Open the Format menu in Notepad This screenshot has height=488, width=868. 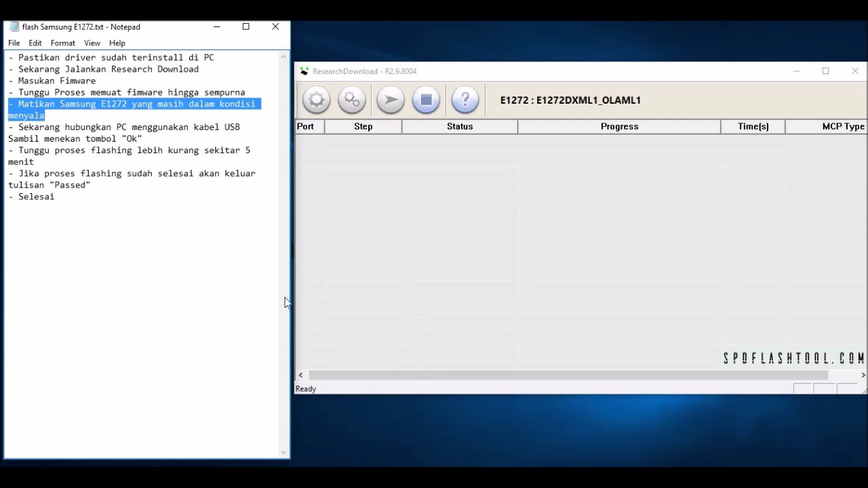[x=63, y=43]
